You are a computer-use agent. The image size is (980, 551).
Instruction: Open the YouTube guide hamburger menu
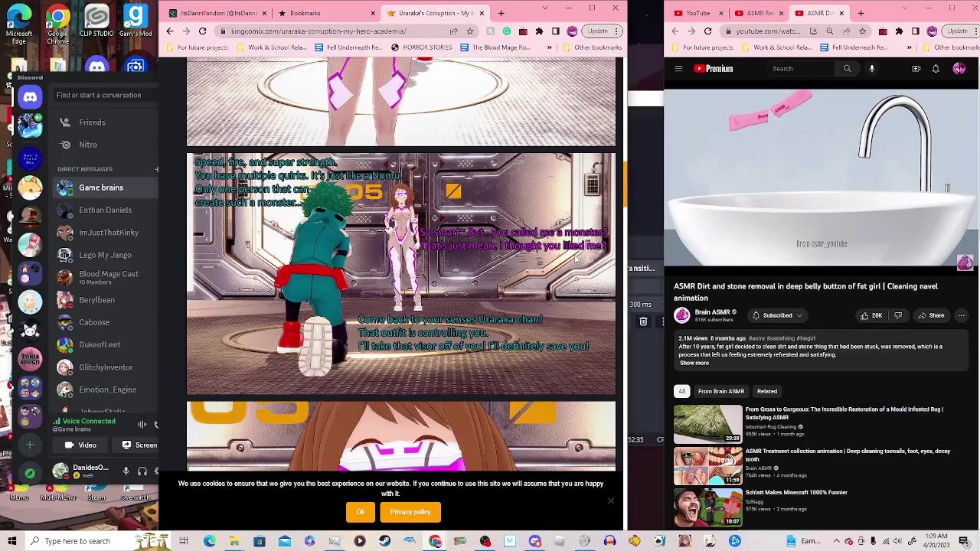click(x=678, y=69)
